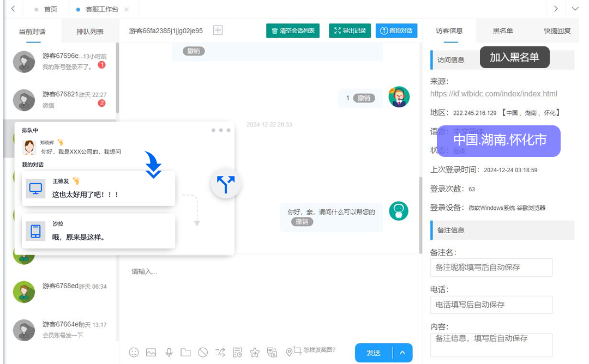The image size is (589, 364).
Task: Click the 电话 input field
Action: [x=491, y=305]
